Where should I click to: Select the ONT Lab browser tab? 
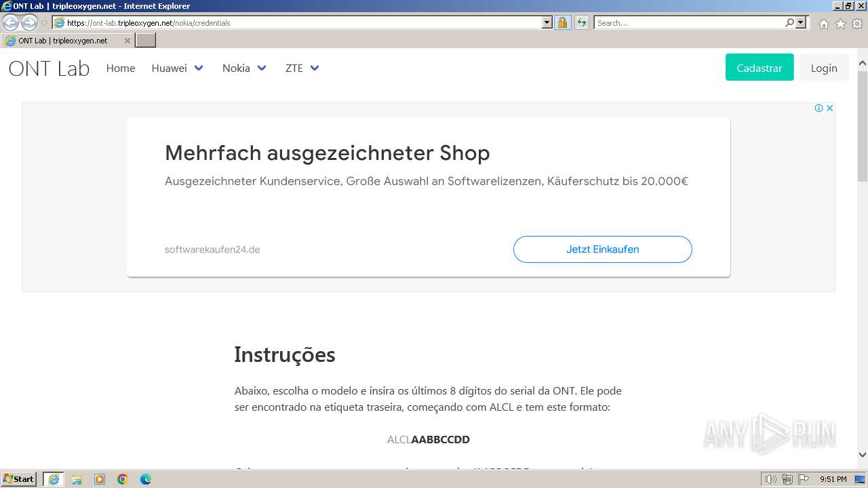[x=68, y=41]
